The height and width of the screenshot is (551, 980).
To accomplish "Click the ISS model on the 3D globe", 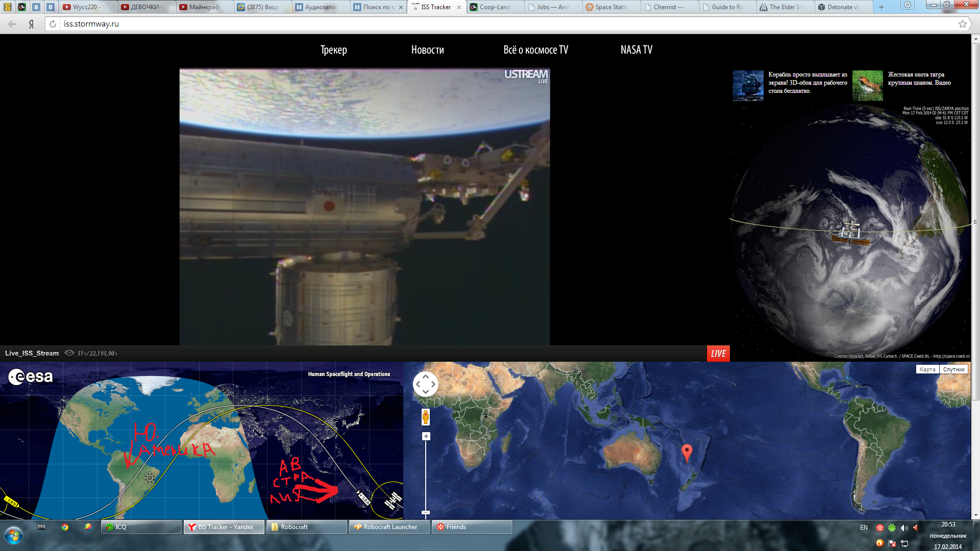I will point(851,234).
